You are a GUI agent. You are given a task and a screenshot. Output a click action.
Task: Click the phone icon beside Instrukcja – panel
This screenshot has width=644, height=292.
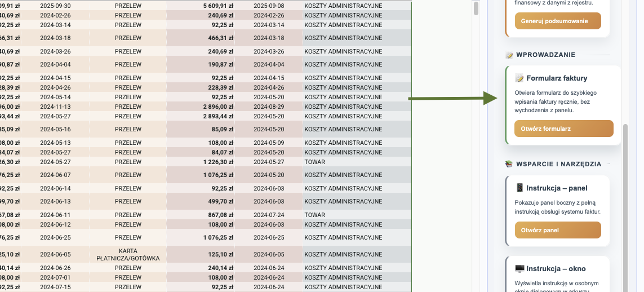click(519, 188)
